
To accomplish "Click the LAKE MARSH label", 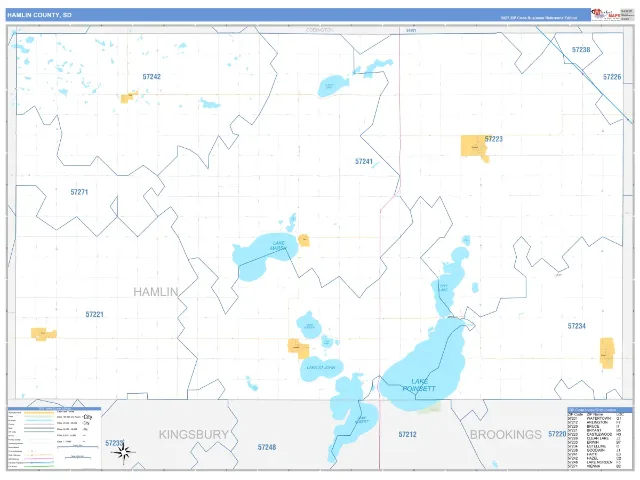I will coord(278,246).
